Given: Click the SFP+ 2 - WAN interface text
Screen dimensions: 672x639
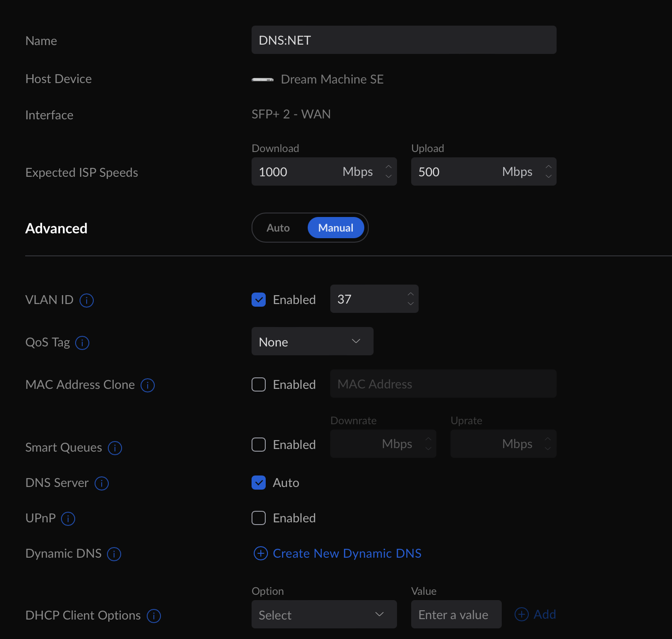Looking at the screenshot, I should [x=291, y=114].
